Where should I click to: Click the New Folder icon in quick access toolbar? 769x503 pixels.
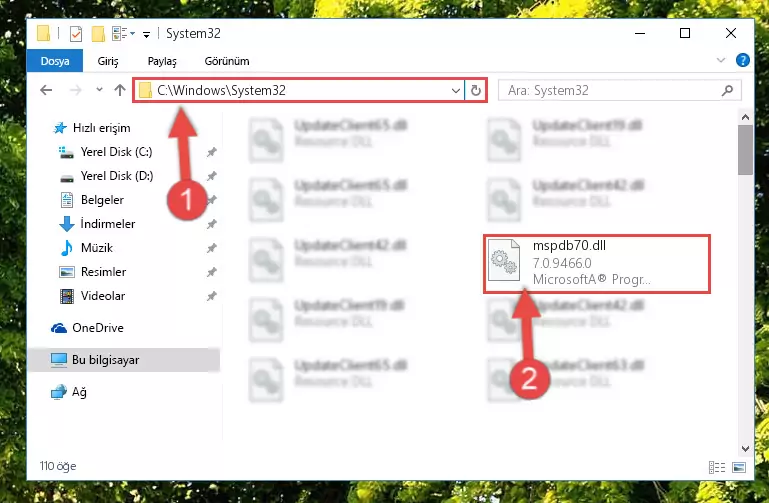[x=98, y=34]
